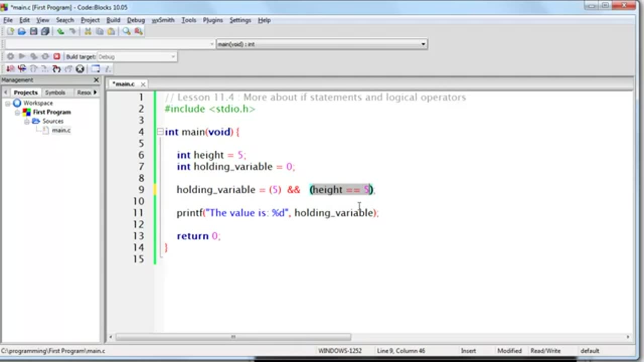This screenshot has width=644, height=362.
Task: Switch to the Projects tab
Action: pyautogui.click(x=26, y=93)
